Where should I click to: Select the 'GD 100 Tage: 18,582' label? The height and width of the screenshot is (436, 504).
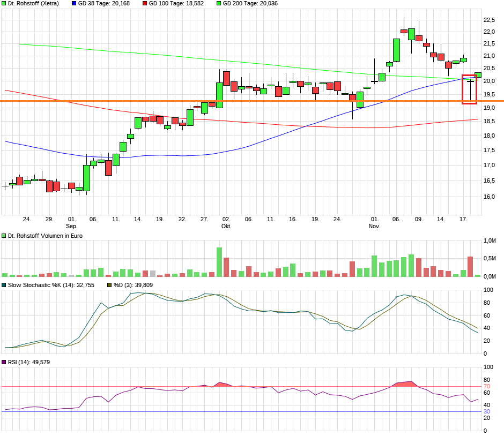coord(176,4)
